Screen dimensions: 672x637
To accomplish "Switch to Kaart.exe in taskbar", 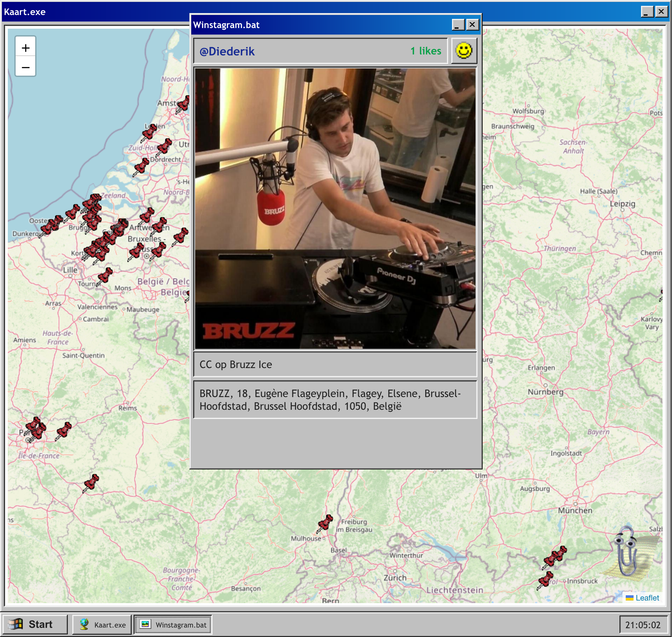I will point(102,625).
